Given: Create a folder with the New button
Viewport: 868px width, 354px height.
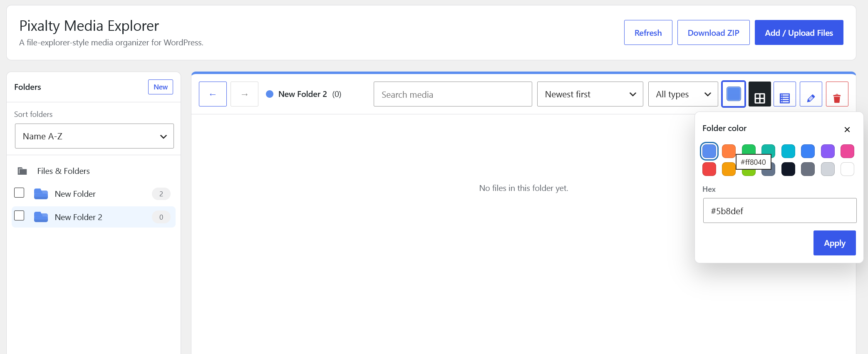Looking at the screenshot, I should [161, 87].
